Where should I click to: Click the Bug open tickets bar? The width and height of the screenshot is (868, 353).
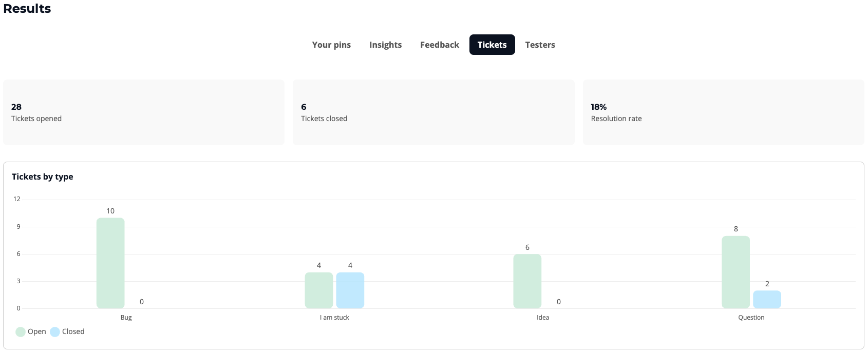click(110, 263)
